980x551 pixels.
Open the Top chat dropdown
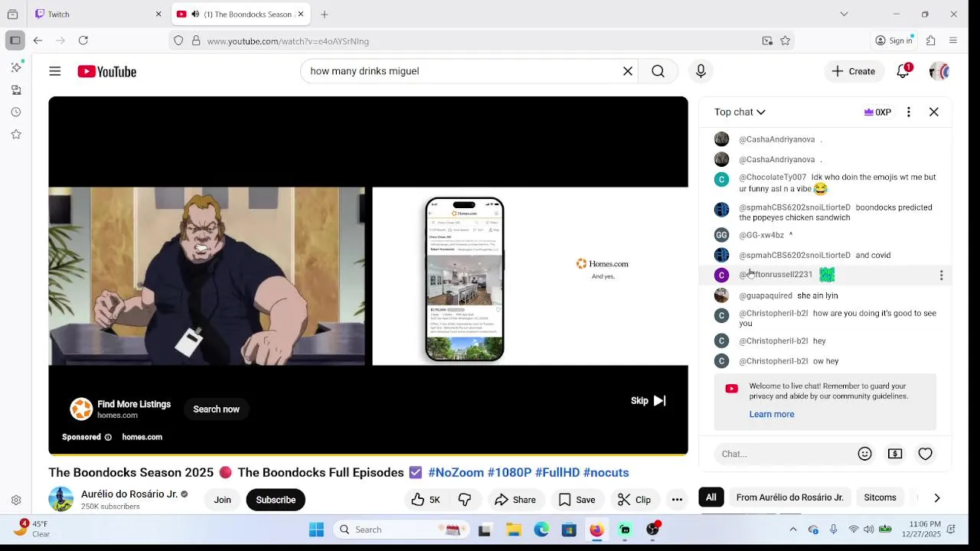740,112
